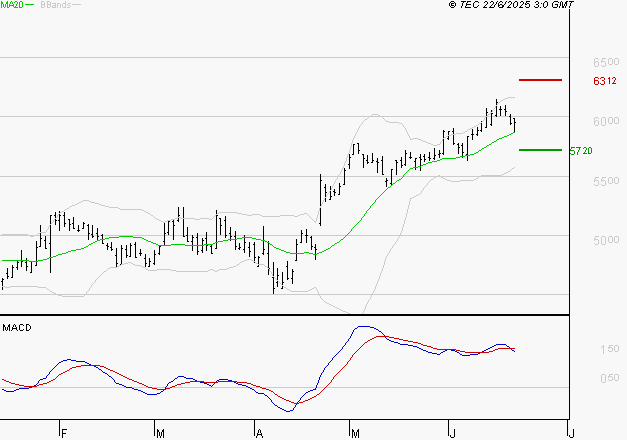Click the MA20 legend label
The width and height of the screenshot is (627, 440).
(x=11, y=5)
